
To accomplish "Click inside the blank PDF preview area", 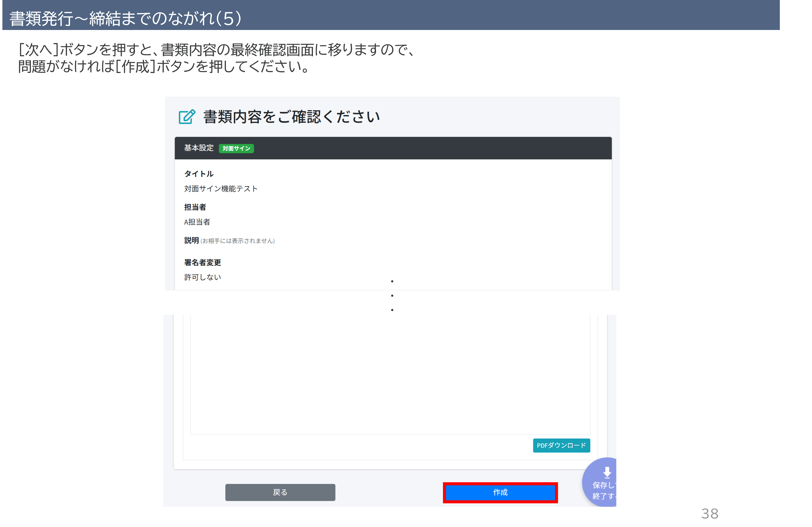I will pos(390,375).
